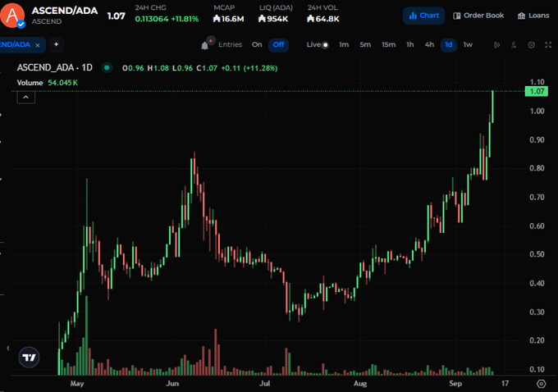558x392 pixels.
Task: Toggle the Live mode switch
Action: tap(325, 45)
